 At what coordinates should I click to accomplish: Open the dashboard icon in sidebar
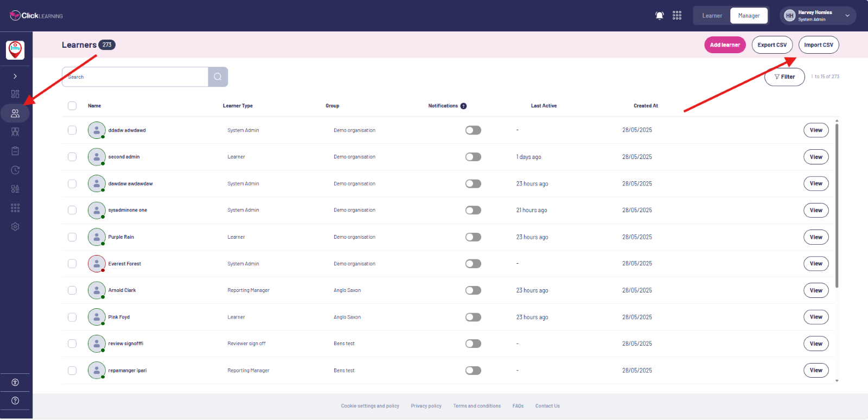[x=15, y=94]
